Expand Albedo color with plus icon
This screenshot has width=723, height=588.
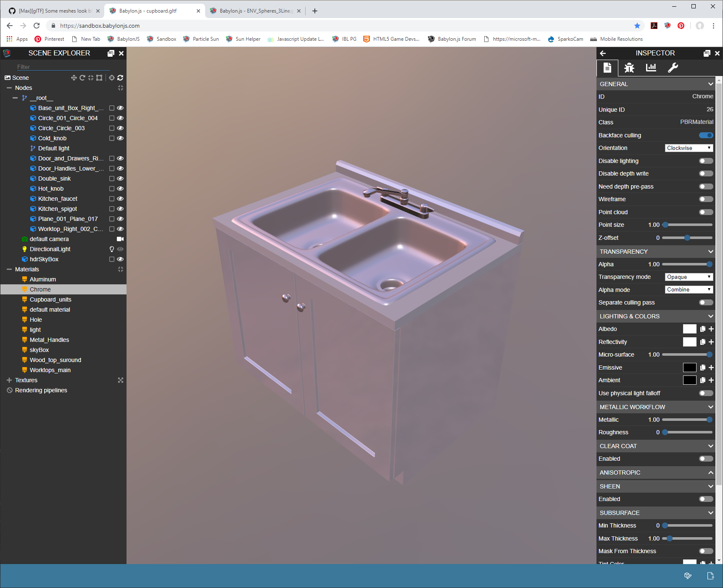pos(711,329)
